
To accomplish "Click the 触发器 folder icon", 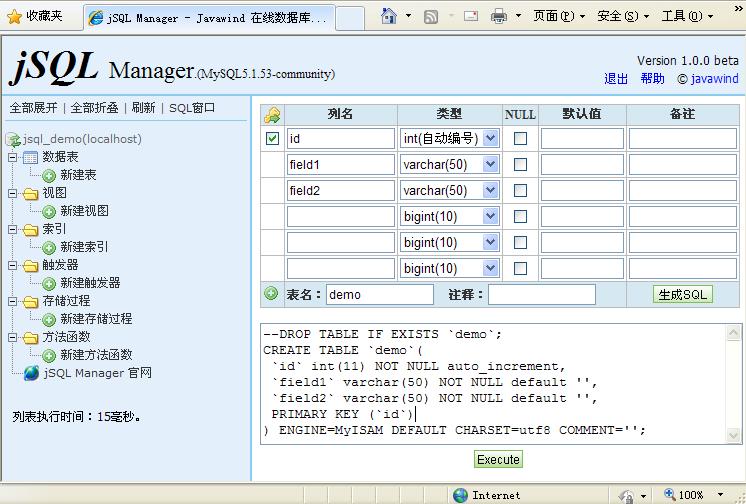I will point(30,265).
